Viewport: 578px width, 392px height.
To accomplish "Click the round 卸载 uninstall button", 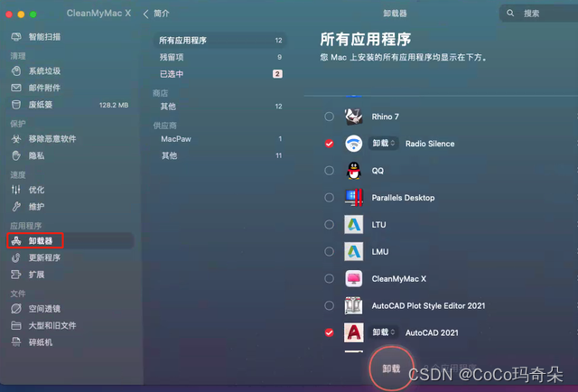I will click(391, 369).
